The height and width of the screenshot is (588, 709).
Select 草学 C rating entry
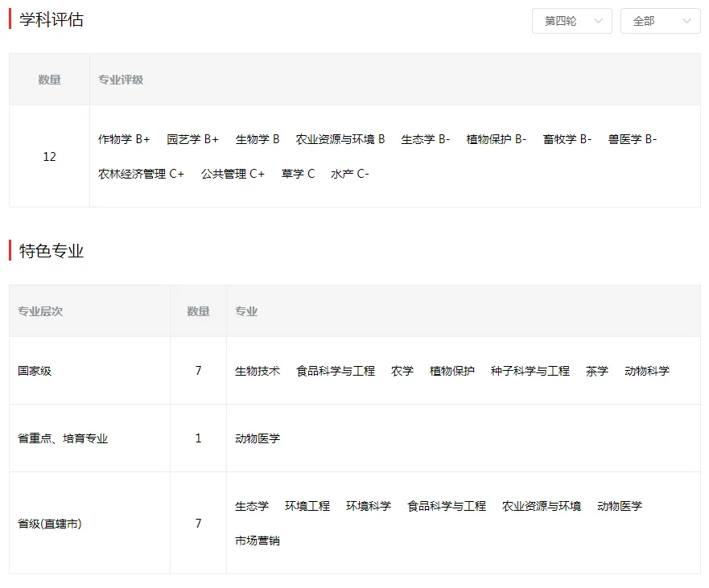point(298,174)
